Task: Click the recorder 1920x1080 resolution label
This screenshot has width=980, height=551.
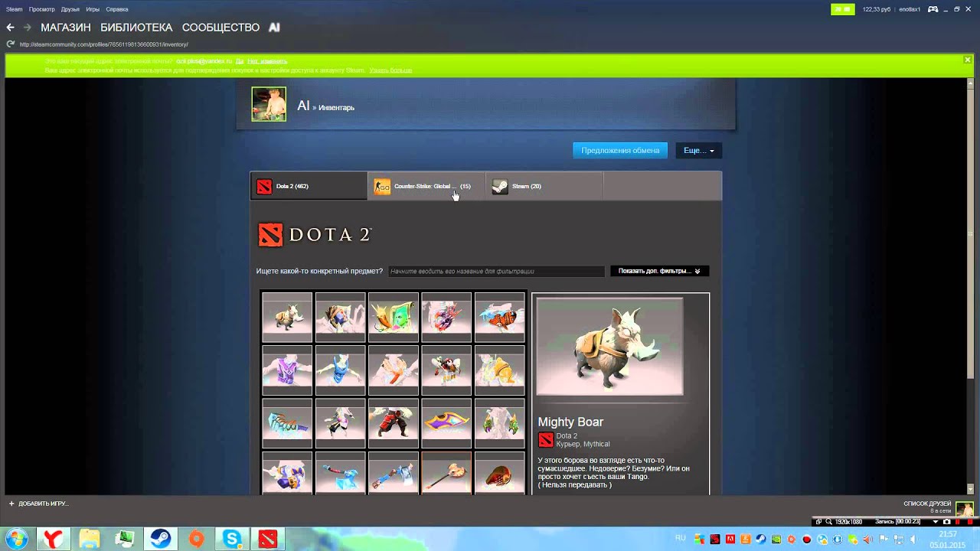Action: point(848,522)
